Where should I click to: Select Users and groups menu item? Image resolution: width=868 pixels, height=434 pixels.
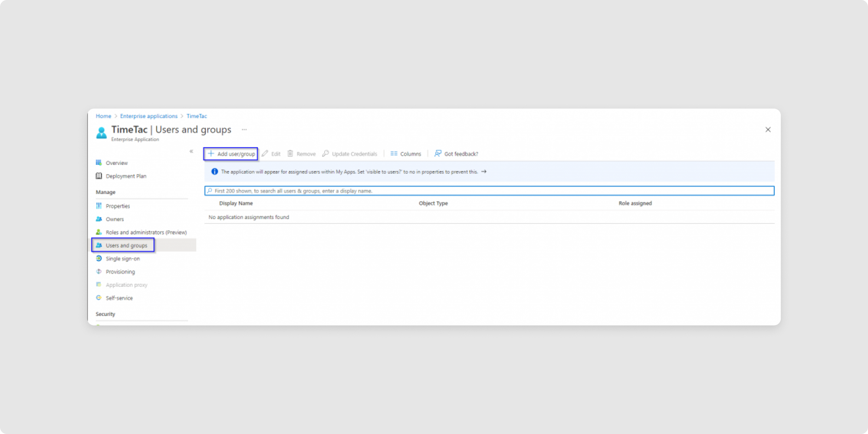point(126,246)
